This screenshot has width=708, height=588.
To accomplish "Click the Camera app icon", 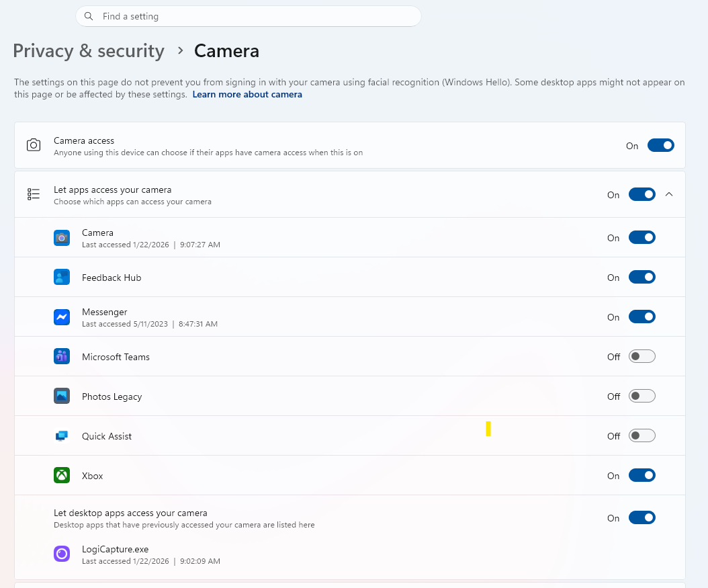I will (x=62, y=237).
